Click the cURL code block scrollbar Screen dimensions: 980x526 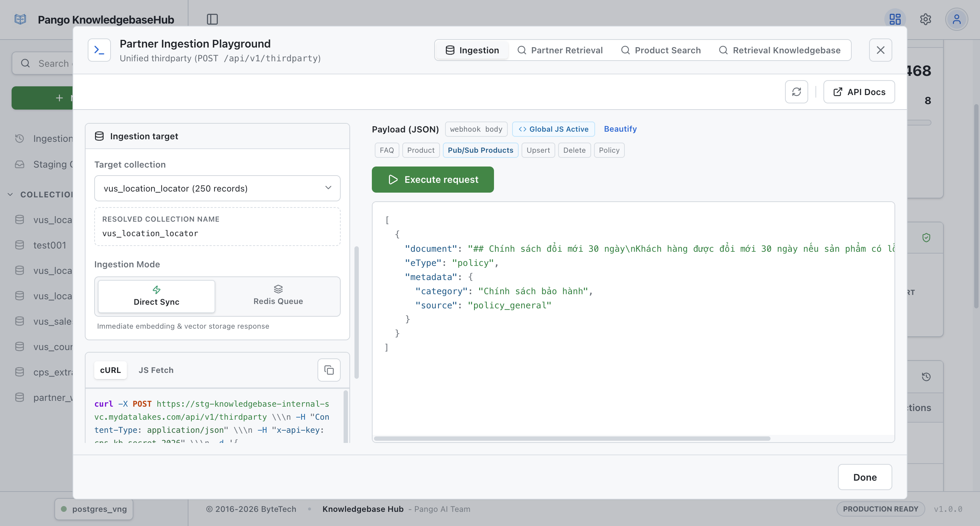pos(345,416)
